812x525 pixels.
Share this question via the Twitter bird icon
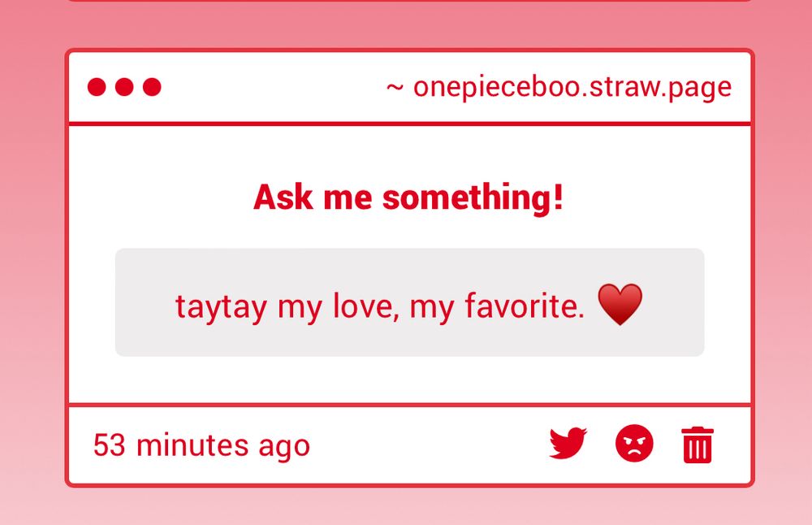pos(568,444)
